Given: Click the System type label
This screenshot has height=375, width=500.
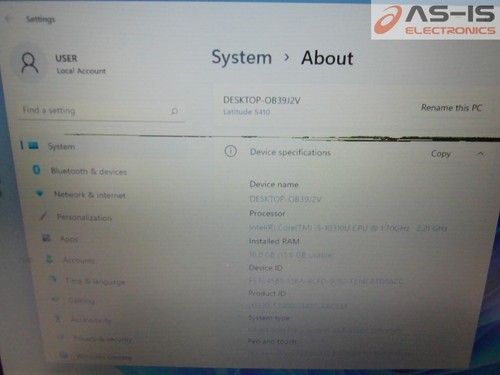Looking at the screenshot, I should tap(269, 318).
